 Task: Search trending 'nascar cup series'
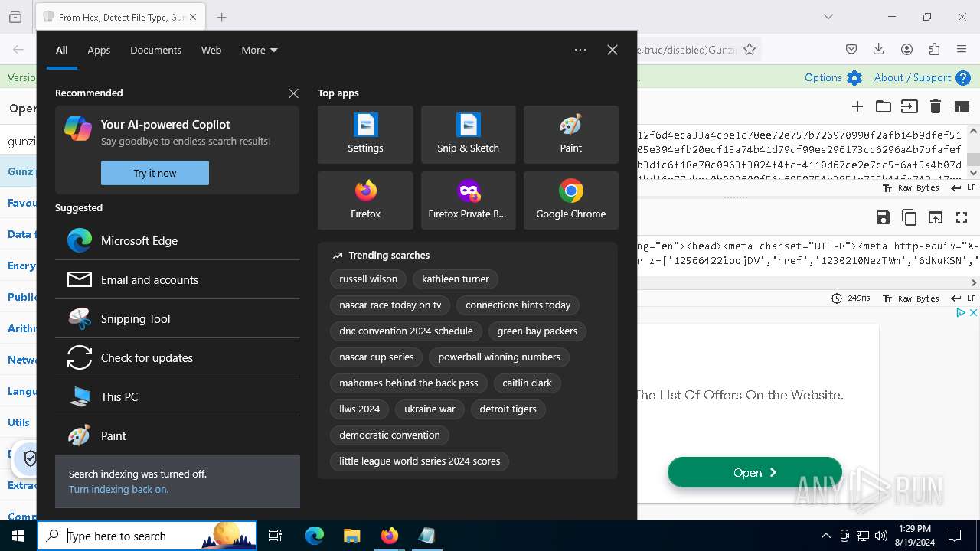point(377,357)
